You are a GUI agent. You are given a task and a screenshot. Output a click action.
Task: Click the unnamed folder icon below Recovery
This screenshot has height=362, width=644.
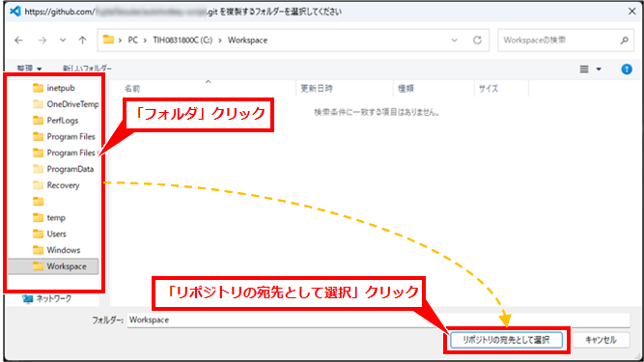[39, 201]
